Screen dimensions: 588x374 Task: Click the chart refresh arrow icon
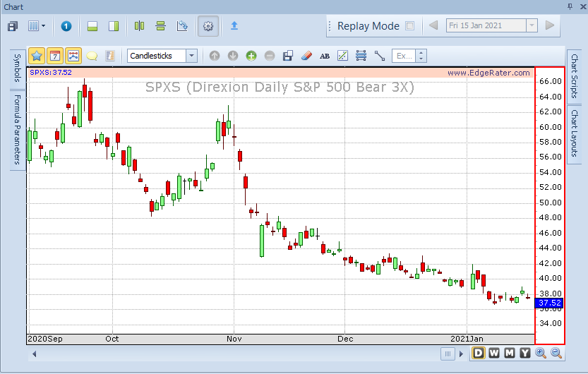[x=182, y=26]
